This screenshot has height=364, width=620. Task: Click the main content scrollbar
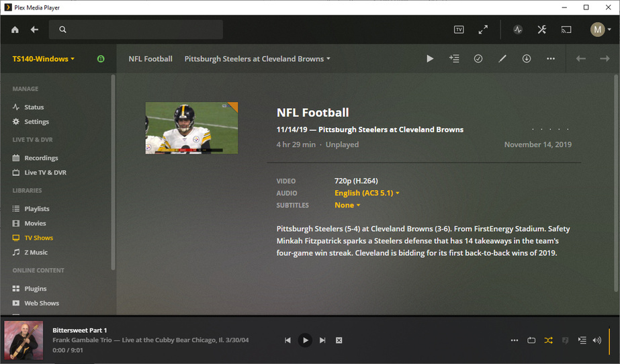(x=617, y=183)
